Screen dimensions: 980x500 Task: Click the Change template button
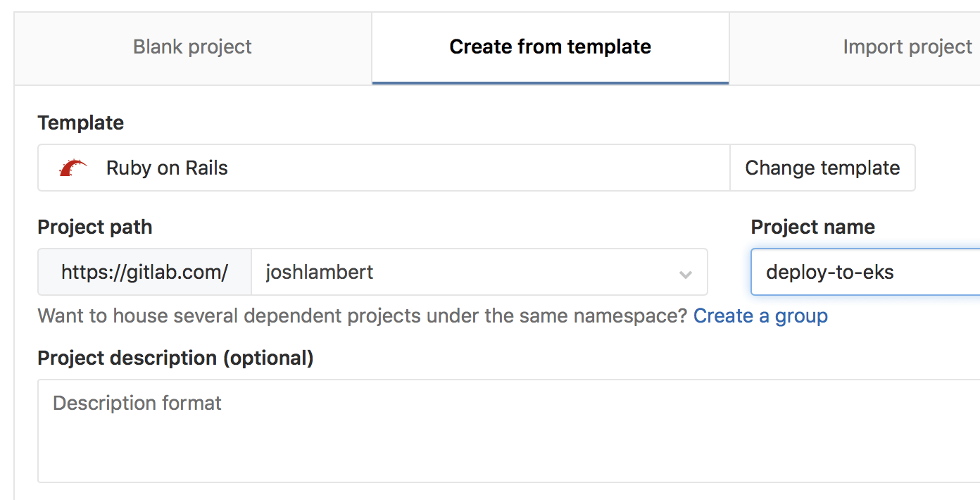pos(822,168)
